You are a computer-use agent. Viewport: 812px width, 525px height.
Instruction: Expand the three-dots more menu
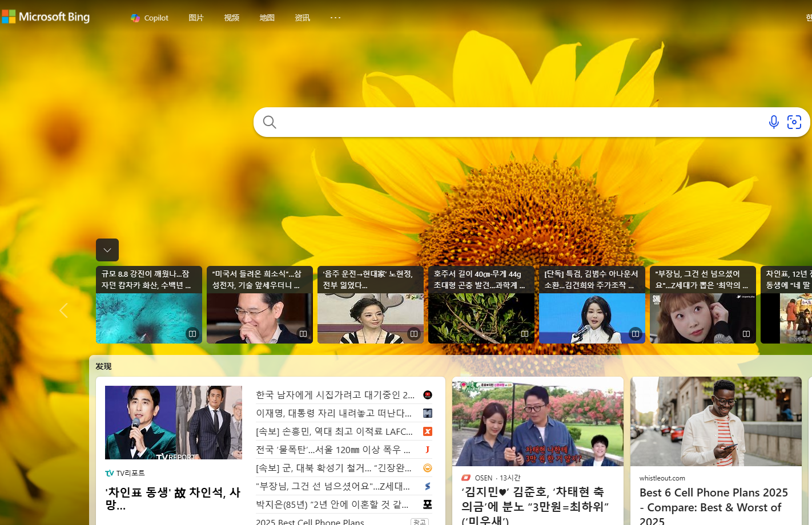[x=335, y=18]
